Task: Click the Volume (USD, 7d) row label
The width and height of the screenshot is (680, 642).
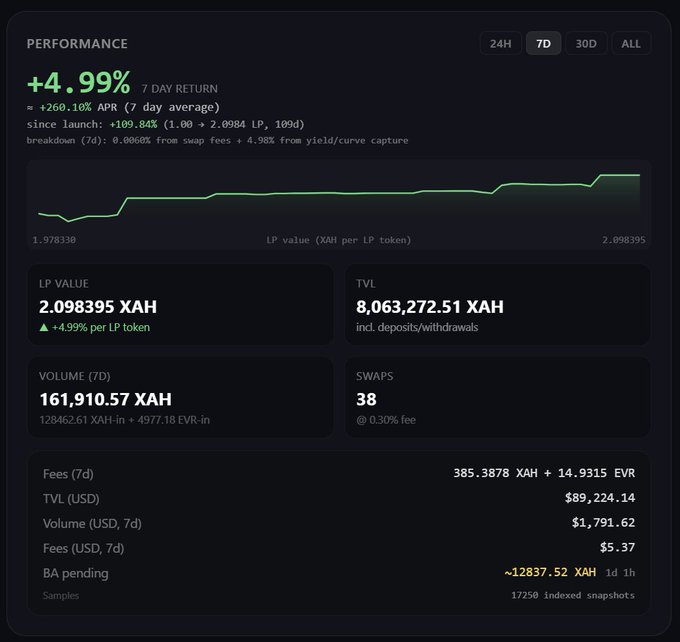Action: tap(92, 524)
